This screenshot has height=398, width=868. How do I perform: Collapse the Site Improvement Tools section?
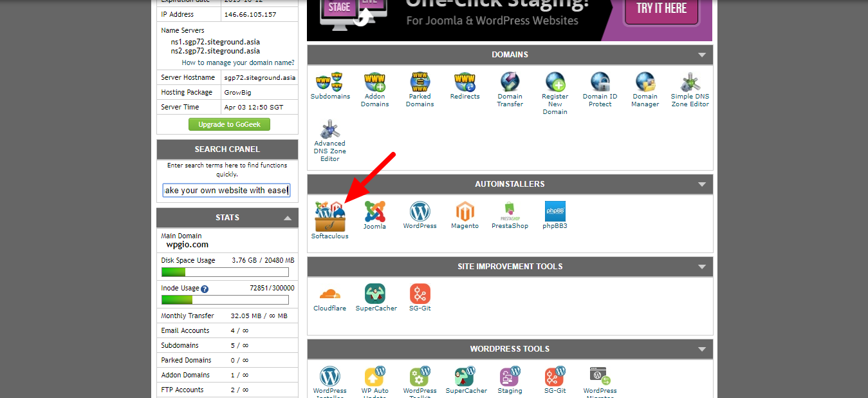tap(702, 267)
